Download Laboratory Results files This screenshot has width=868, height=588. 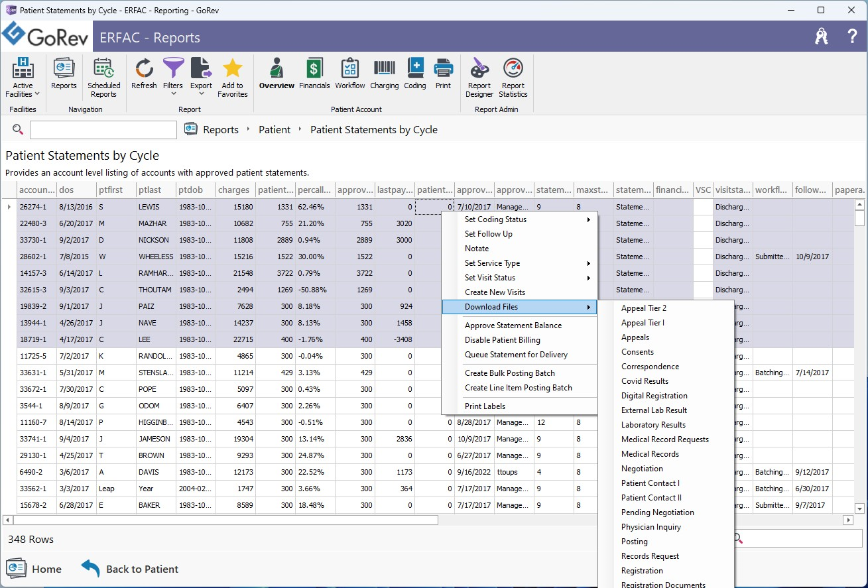(666, 425)
